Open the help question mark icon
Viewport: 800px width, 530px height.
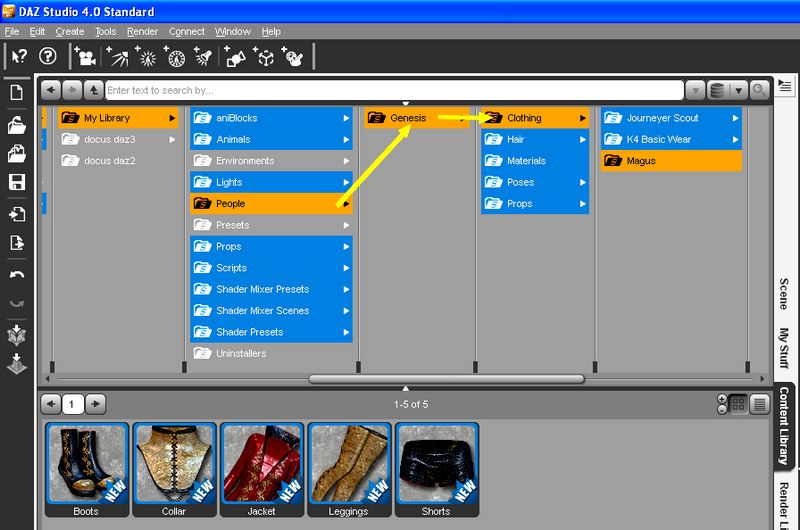coord(48,56)
